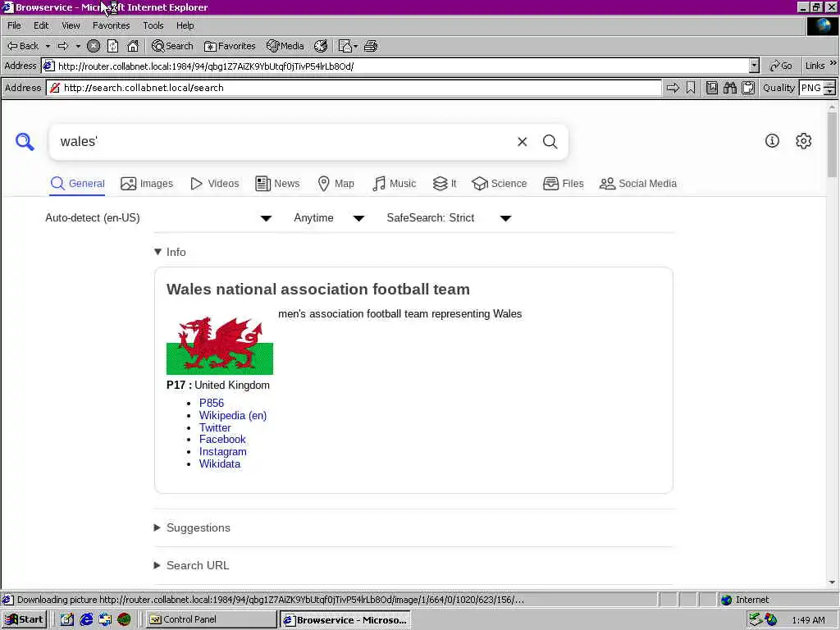Open the Twitter link
840x630 pixels.
click(215, 427)
